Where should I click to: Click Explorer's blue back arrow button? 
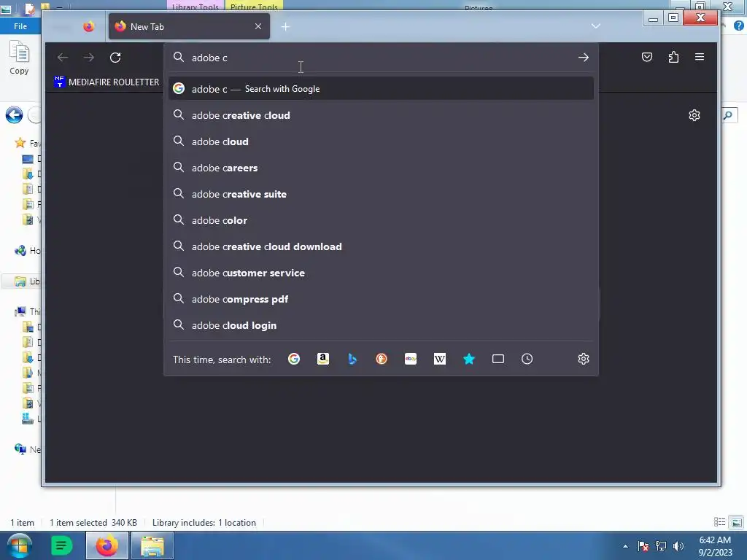(x=15, y=115)
